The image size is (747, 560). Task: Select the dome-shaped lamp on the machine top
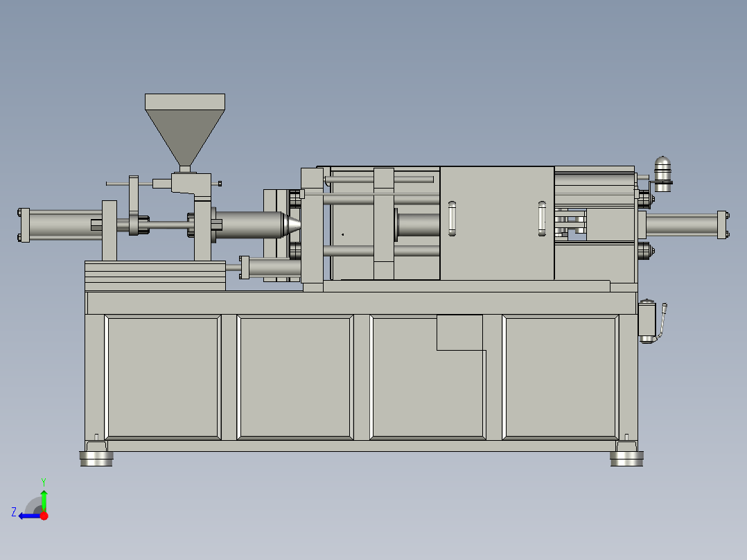click(x=662, y=173)
